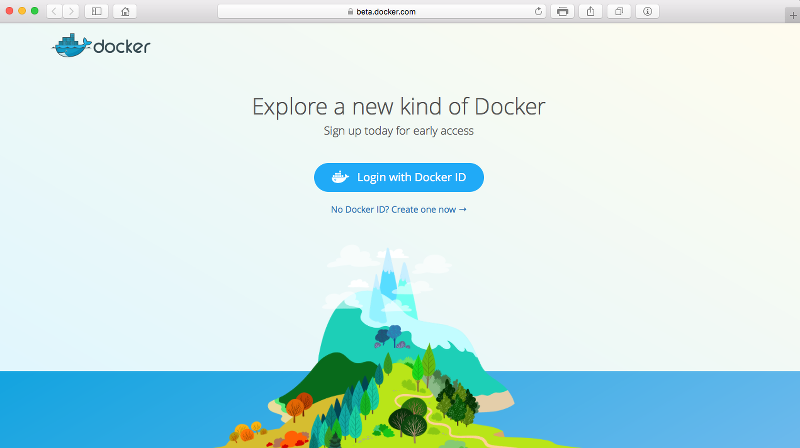Show all tabs overview icon

pyautogui.click(x=619, y=11)
